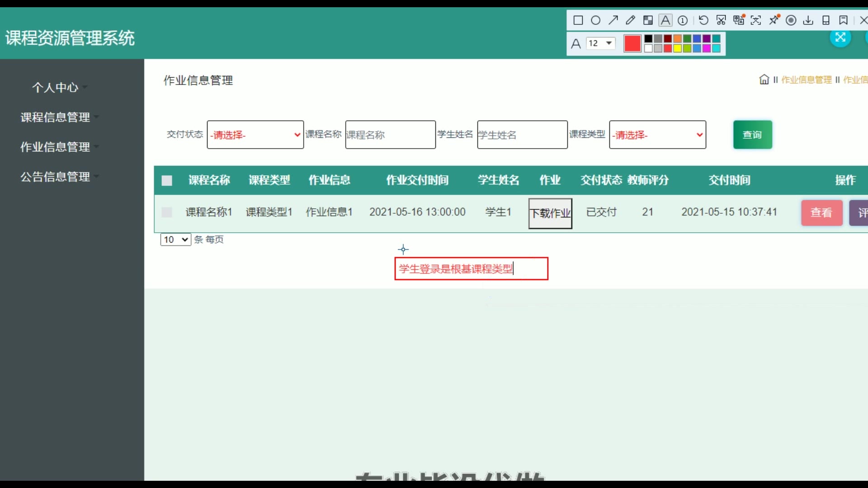Open the 交付状态 dropdown filter
868x488 pixels.
tap(255, 135)
